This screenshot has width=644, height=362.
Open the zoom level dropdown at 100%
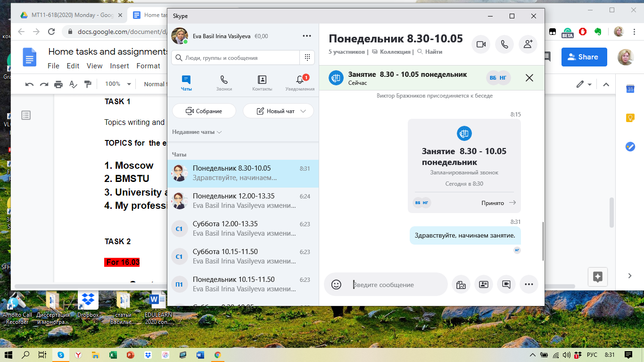(118, 84)
